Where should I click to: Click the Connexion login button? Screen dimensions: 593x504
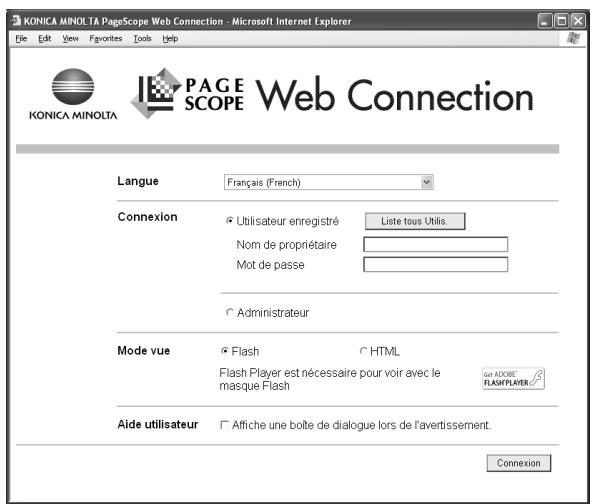pyautogui.click(x=518, y=463)
